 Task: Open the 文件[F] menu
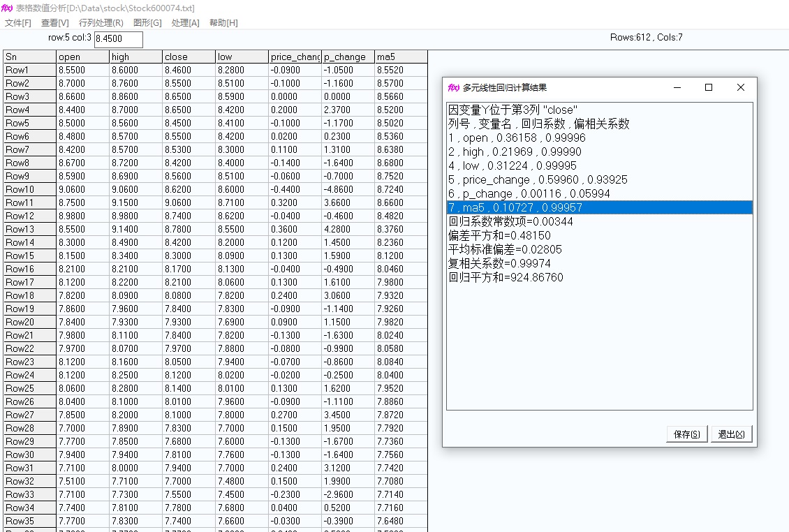[x=18, y=22]
